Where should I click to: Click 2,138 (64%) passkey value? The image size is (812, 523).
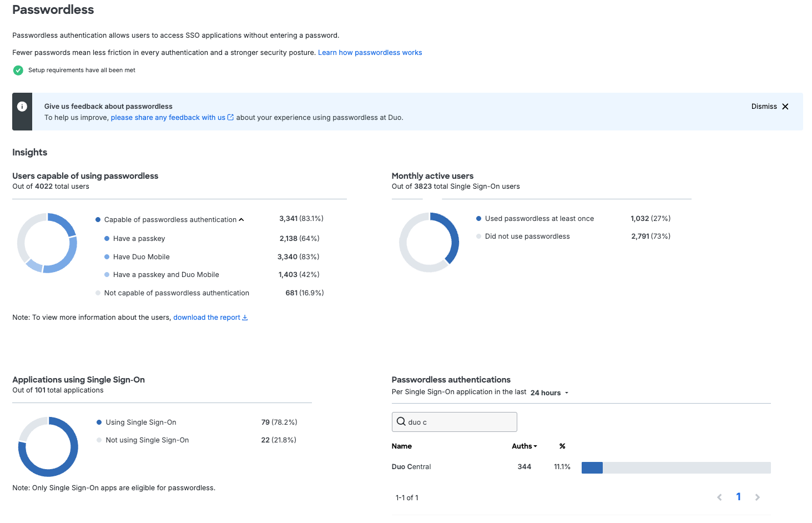point(300,239)
